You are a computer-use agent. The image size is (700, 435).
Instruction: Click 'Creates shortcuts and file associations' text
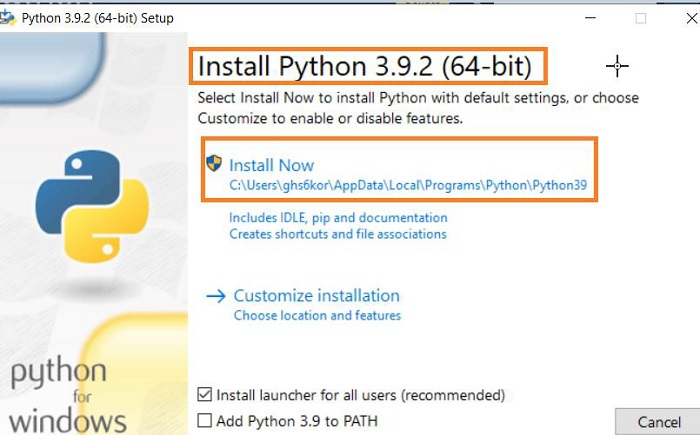(x=338, y=234)
